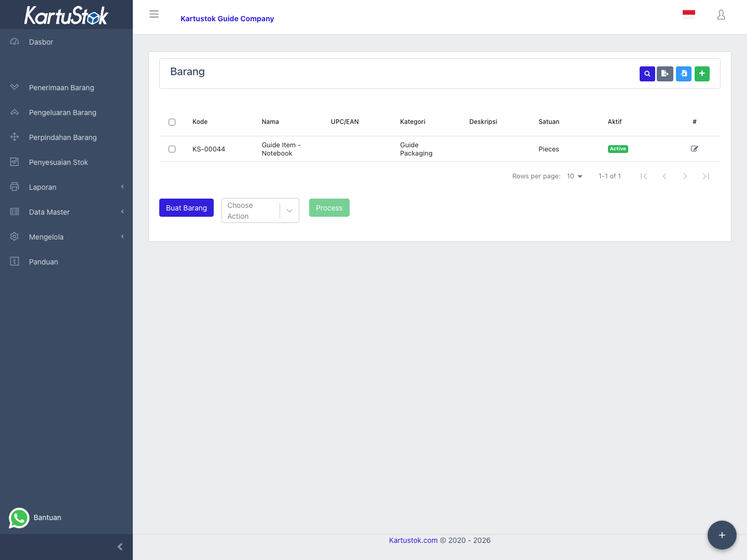Click the Data Master list icon

click(15, 212)
